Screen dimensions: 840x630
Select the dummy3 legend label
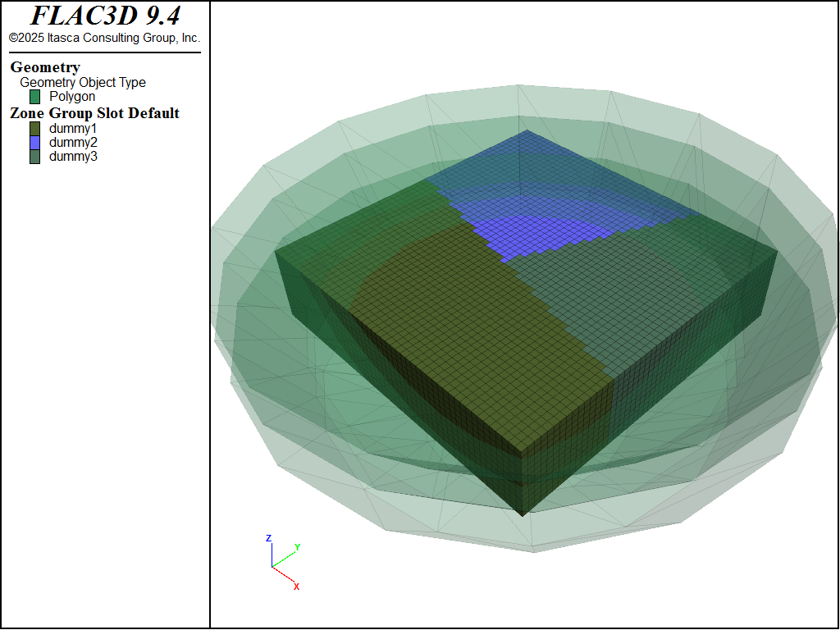(x=73, y=156)
